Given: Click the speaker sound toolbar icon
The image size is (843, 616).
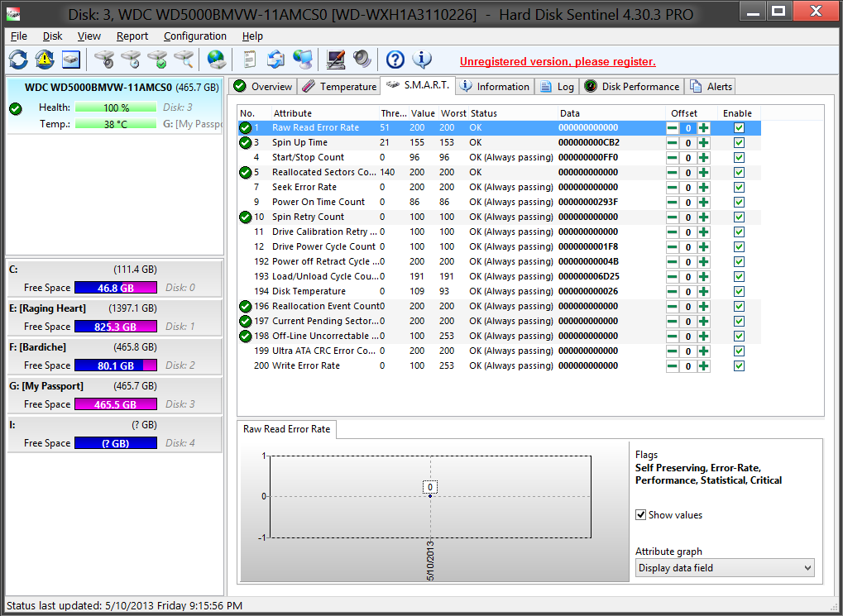Looking at the screenshot, I should point(362,60).
